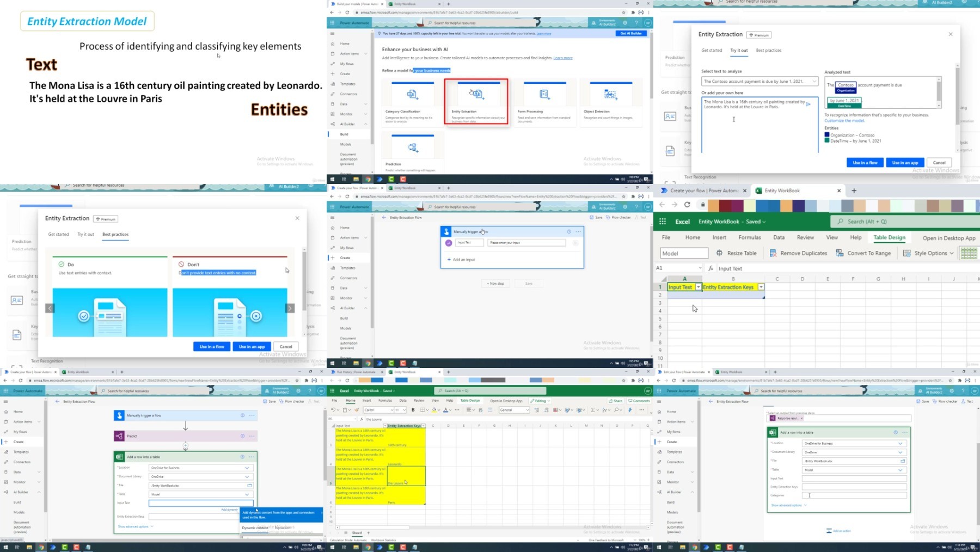980x552 pixels.
Task: Open the Review tab in the Table Design Excel window
Action: (x=805, y=237)
